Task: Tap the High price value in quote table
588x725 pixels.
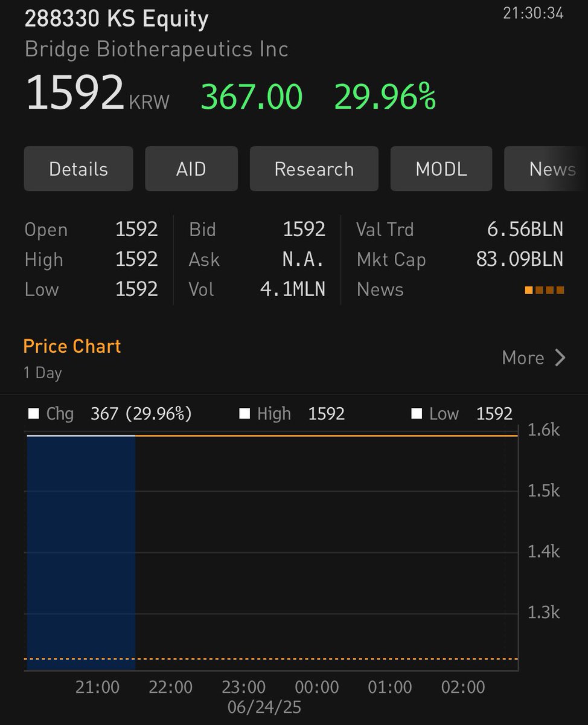Action: pos(136,259)
